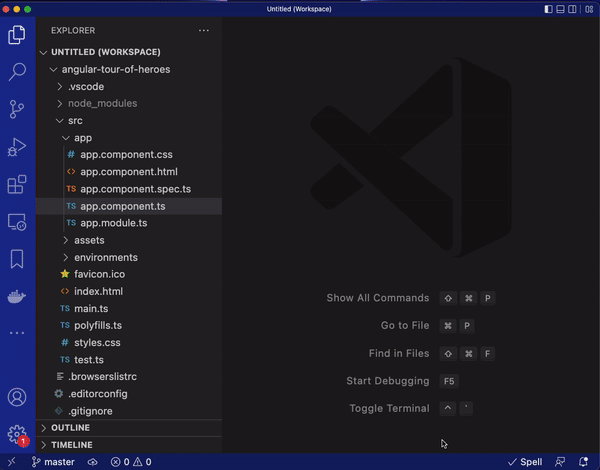Expand the .vscode folder
This screenshot has width=600, height=470.
click(x=129, y=86)
